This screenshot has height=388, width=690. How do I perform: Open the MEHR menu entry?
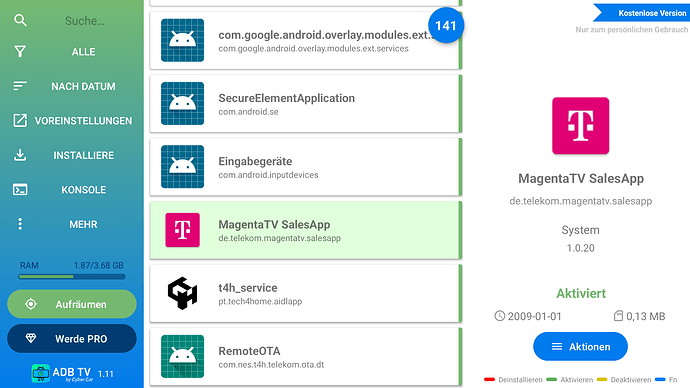click(x=72, y=224)
